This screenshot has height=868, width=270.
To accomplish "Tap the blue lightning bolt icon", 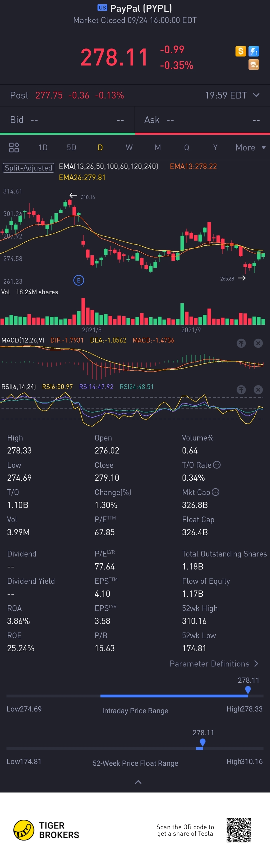I will pos(253,51).
